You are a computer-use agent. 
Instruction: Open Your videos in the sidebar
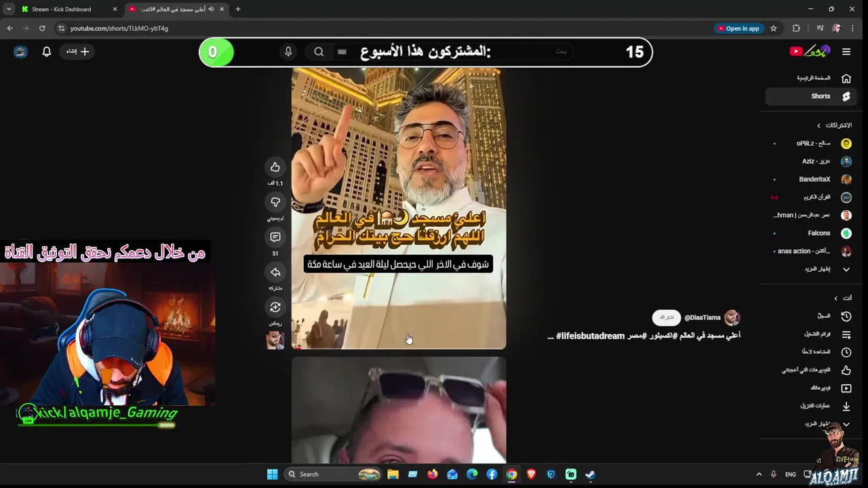(810, 388)
